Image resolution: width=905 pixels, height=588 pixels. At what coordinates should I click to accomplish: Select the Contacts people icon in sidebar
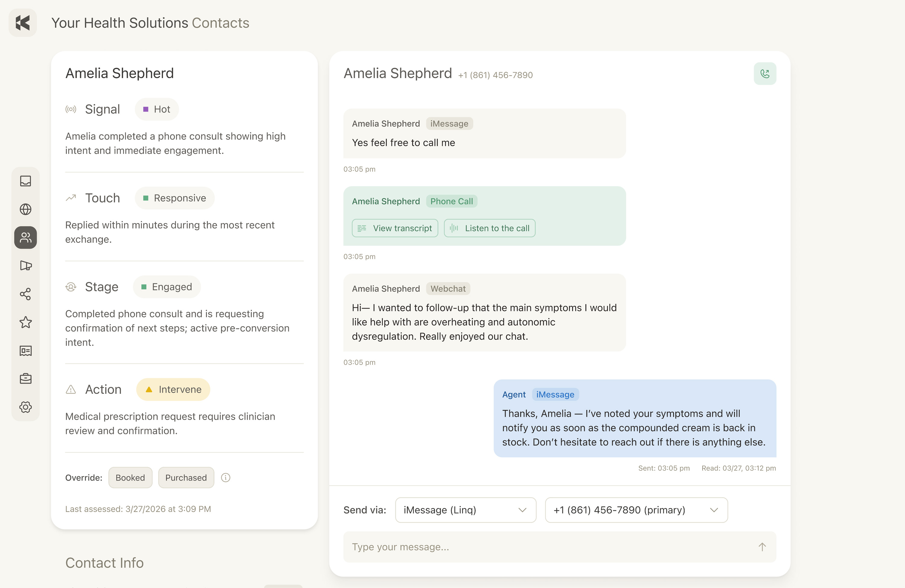click(25, 238)
